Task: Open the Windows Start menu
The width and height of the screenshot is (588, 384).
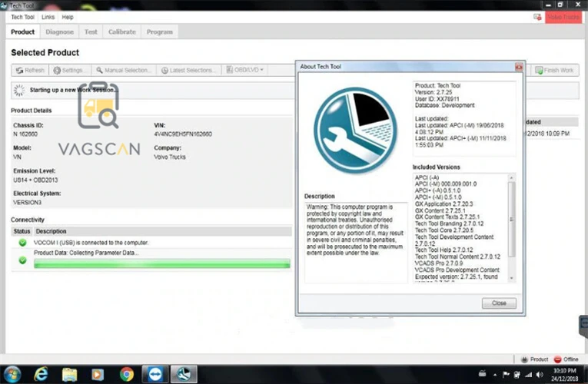Action: click(x=12, y=374)
